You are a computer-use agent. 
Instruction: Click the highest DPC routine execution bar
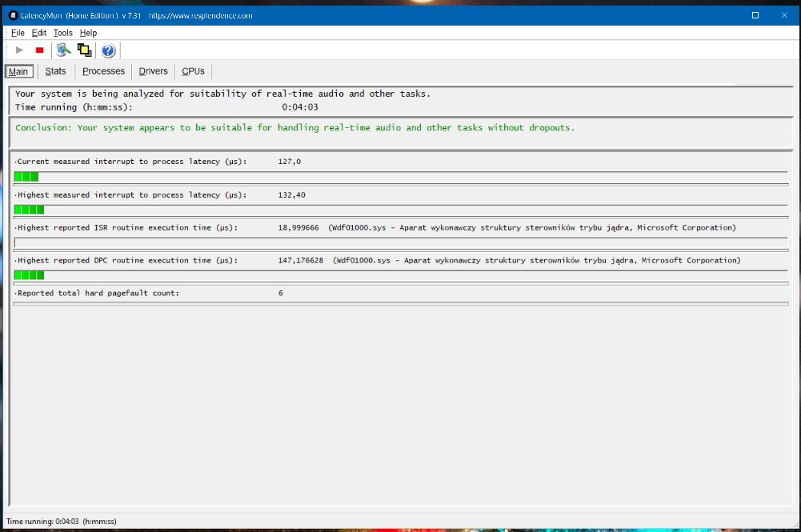click(29, 275)
